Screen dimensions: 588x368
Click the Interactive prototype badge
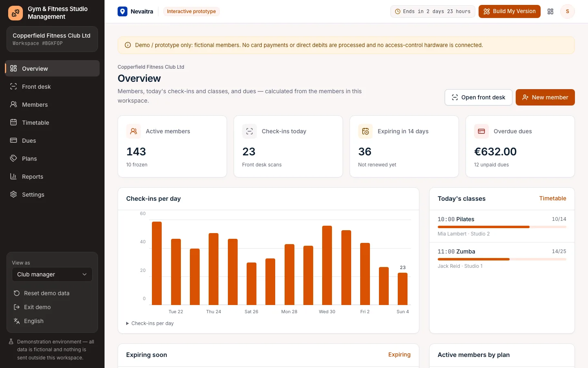pyautogui.click(x=192, y=11)
